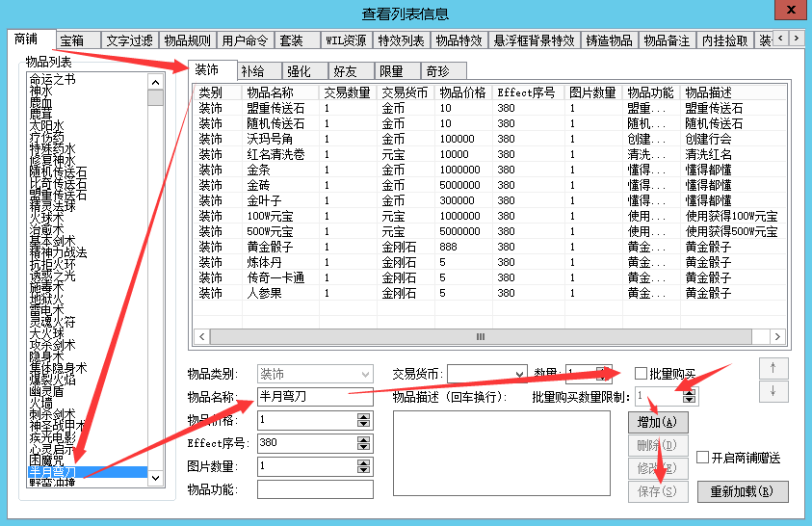The height and width of the screenshot is (526, 812).
Task: Click the move-up arrow button
Action: point(773,368)
